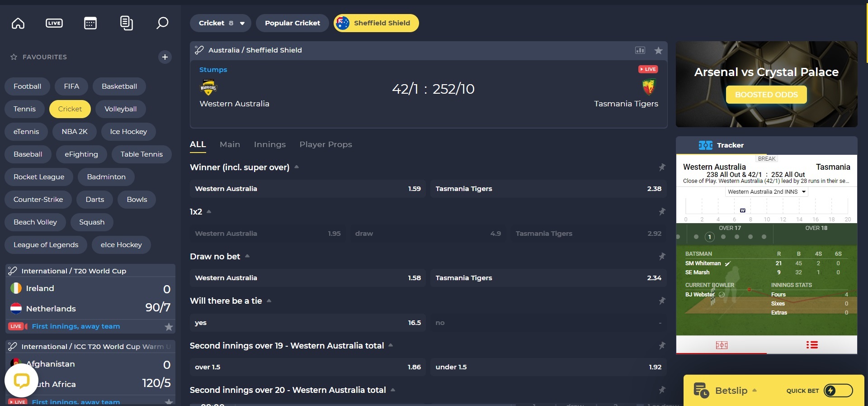Open the results document icon
Image resolution: width=868 pixels, height=406 pixels.
click(127, 23)
